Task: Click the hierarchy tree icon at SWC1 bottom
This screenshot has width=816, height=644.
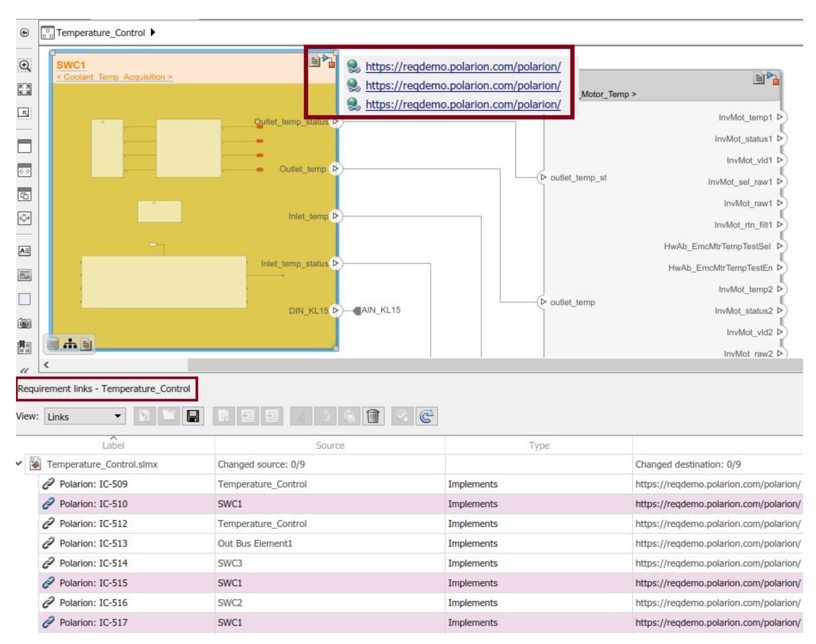Action: [70, 343]
